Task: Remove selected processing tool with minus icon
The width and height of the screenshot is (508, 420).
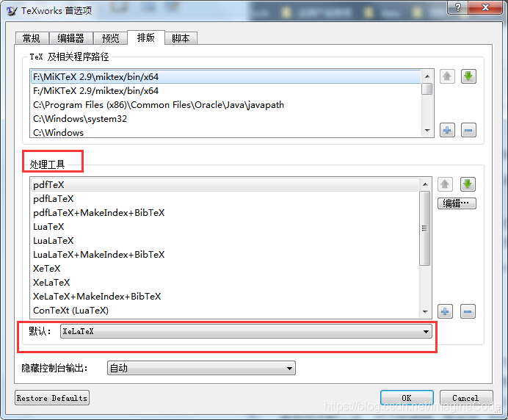Action: 468,311
